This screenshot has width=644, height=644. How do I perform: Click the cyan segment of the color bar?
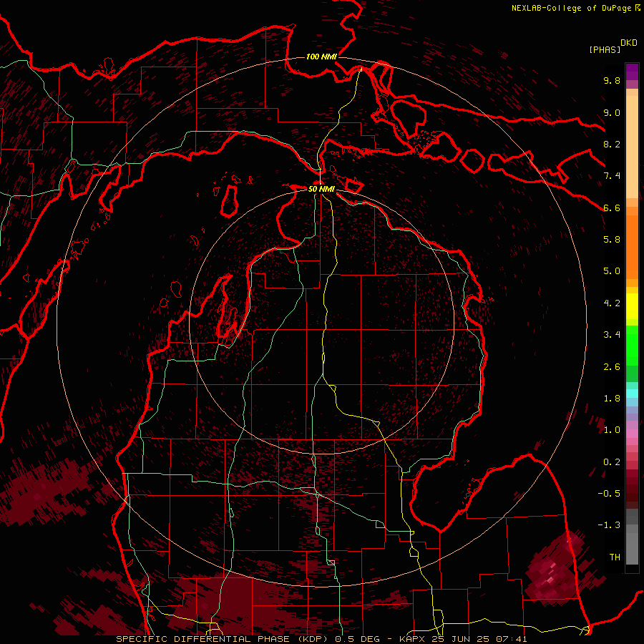click(x=632, y=393)
